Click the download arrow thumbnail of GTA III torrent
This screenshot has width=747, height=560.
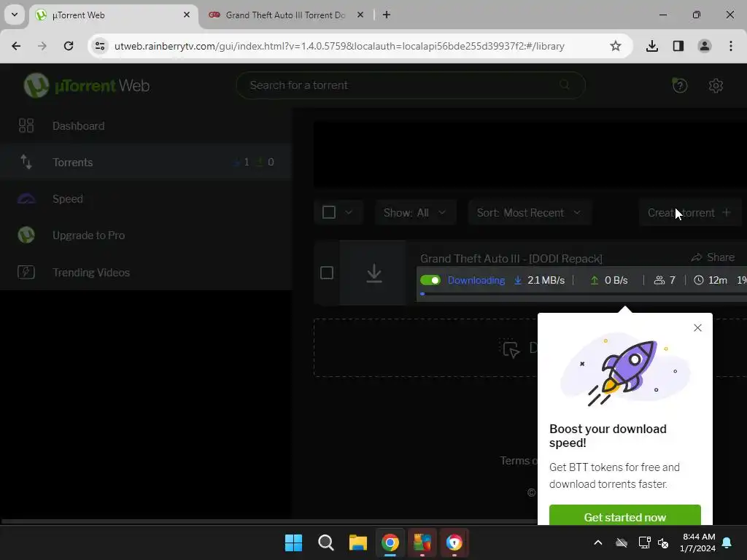click(374, 273)
